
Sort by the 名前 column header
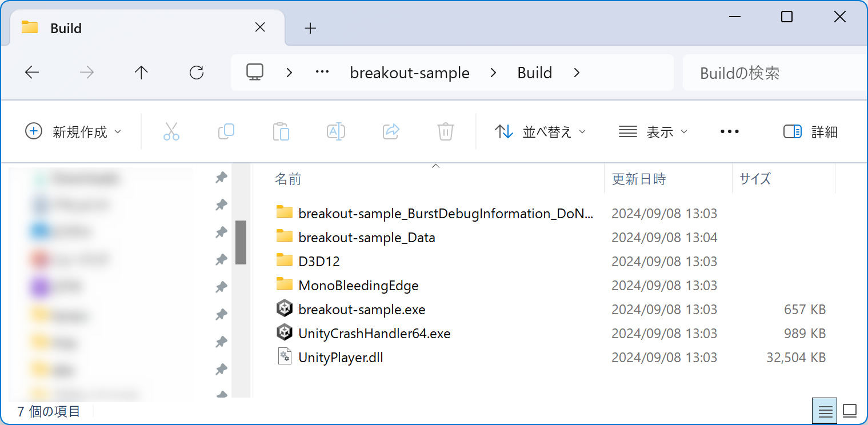tap(288, 179)
